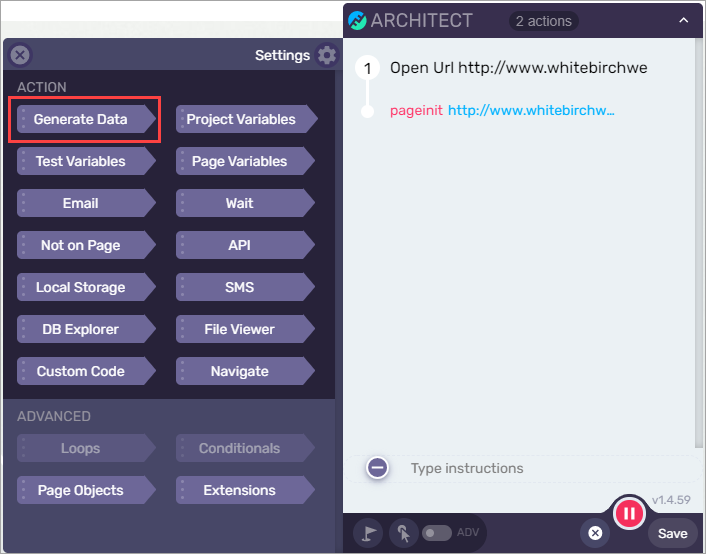Click the minus icon beside Type instructions
This screenshot has width=706, height=554.
tap(377, 468)
